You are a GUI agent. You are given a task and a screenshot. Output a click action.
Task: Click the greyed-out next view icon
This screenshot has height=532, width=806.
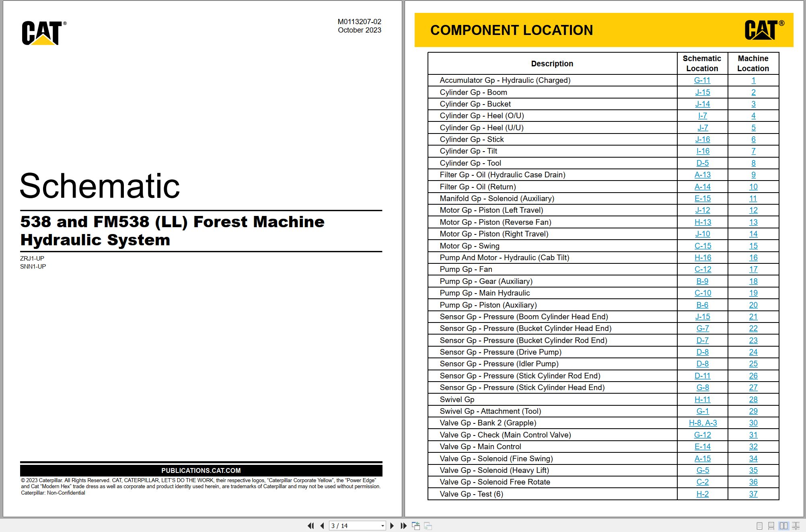click(428, 526)
